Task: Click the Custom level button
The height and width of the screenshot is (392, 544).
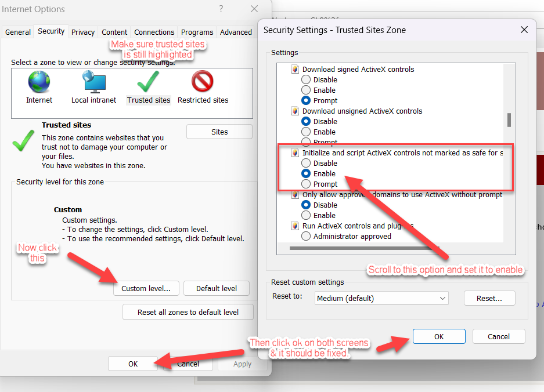Action: point(146,288)
